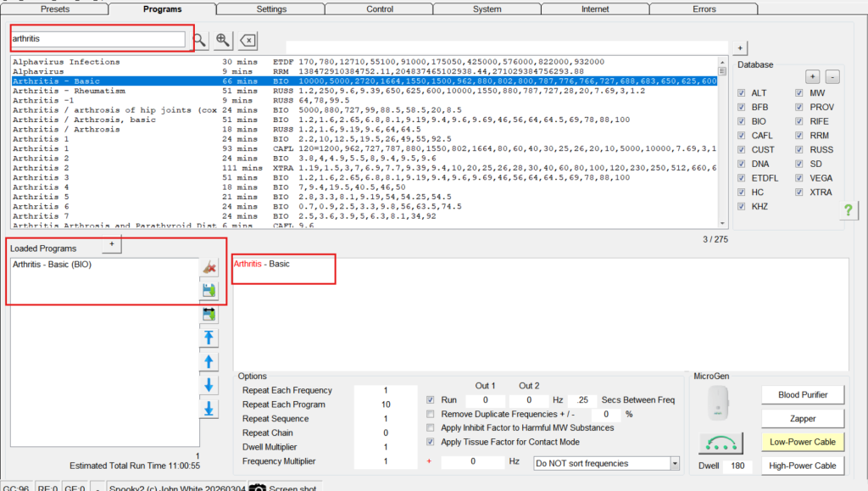
Task: Uncheck the RIFE database checkbox
Action: point(800,121)
